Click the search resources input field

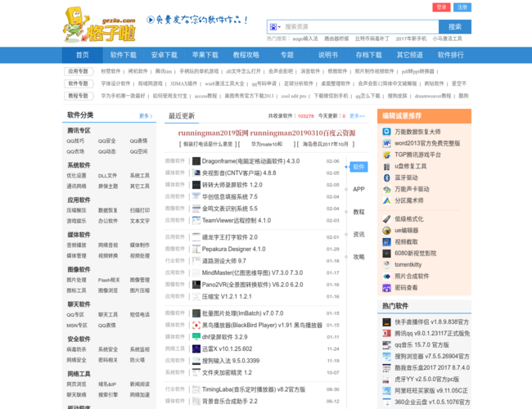[x=361, y=27]
